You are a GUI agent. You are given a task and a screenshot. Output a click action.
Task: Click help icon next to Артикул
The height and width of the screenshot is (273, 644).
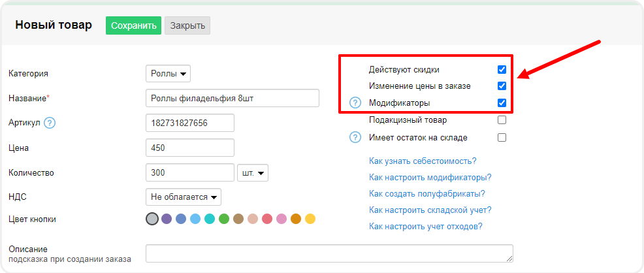pyautogui.click(x=50, y=123)
